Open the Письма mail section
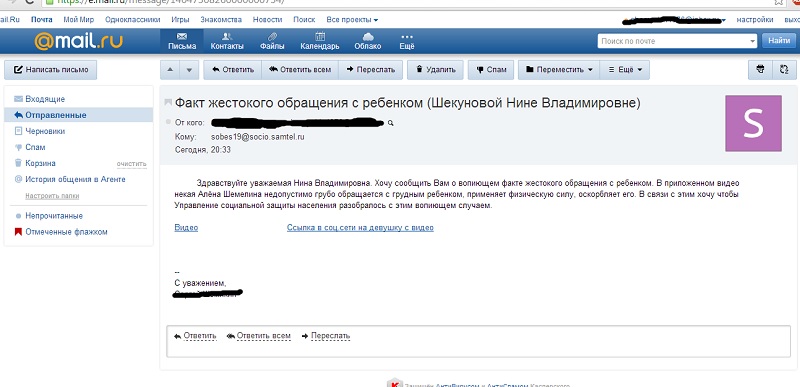 tap(182, 41)
